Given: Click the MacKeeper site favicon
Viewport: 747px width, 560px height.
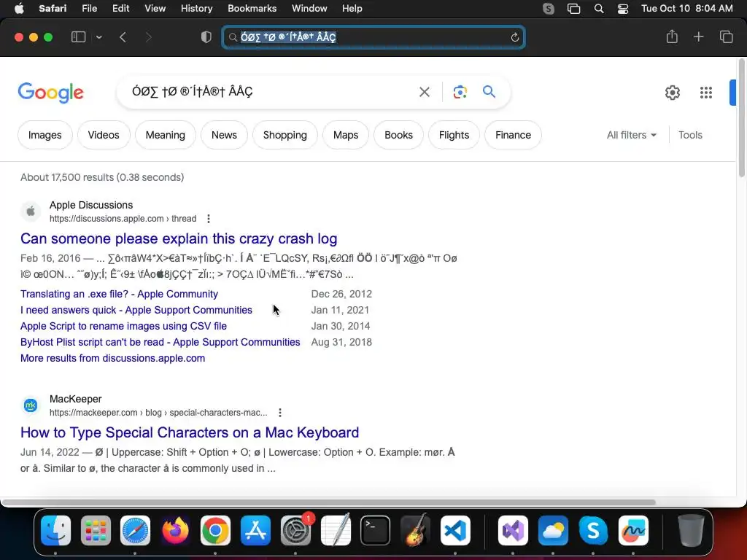Looking at the screenshot, I should (31, 405).
